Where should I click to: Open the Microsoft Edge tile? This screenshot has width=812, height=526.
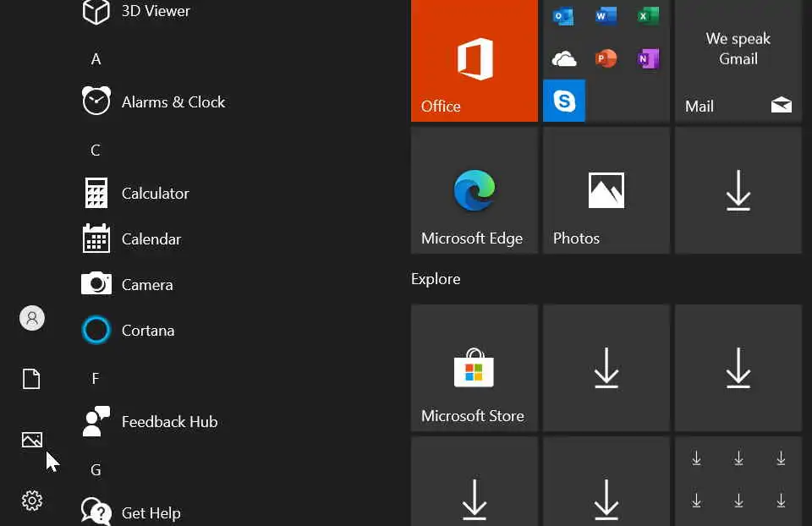[475, 190]
